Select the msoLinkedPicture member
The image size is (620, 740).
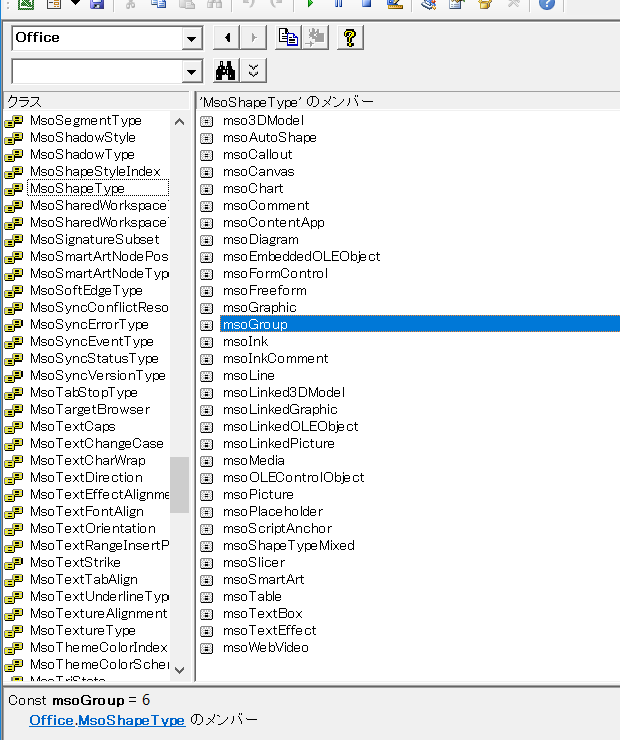click(x=279, y=444)
